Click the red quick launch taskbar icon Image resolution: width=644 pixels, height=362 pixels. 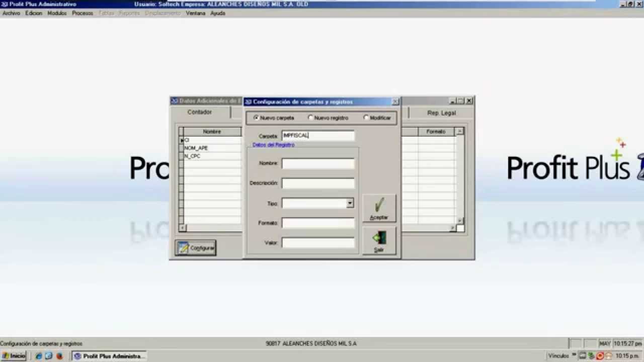[x=59, y=356]
